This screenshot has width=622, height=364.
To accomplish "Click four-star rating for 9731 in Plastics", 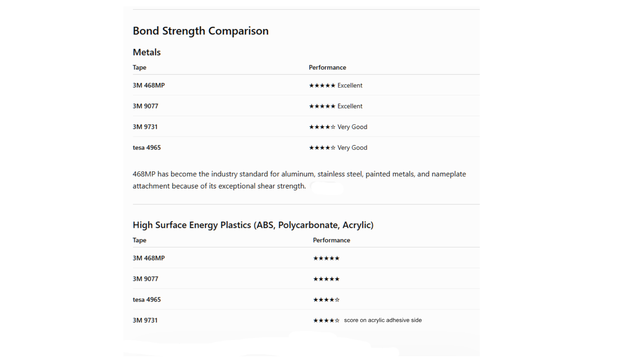I will [x=326, y=321].
